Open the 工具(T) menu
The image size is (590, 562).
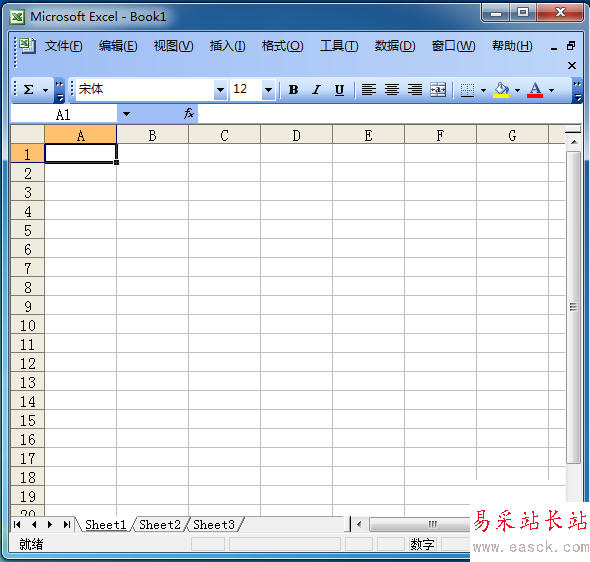click(339, 46)
